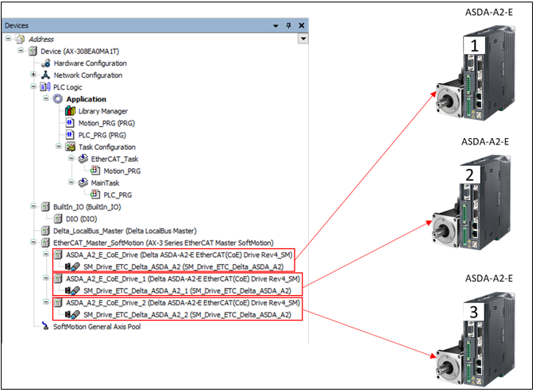Close the Devices panel
Viewport: 536px width, 392px height.
click(x=302, y=25)
